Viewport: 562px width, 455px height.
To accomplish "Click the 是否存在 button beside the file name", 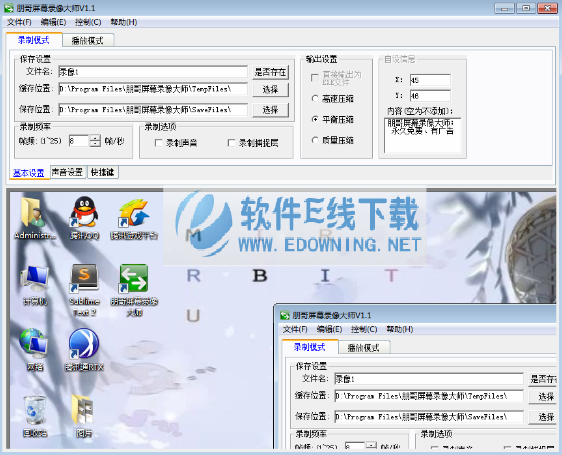I will [270, 72].
